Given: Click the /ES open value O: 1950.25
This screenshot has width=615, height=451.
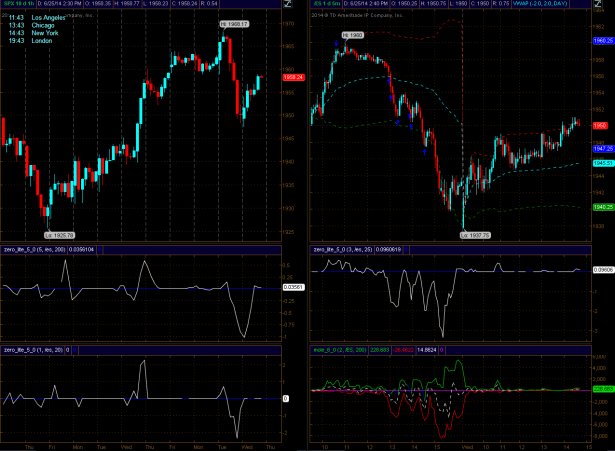Looking at the screenshot, I should click(404, 4).
